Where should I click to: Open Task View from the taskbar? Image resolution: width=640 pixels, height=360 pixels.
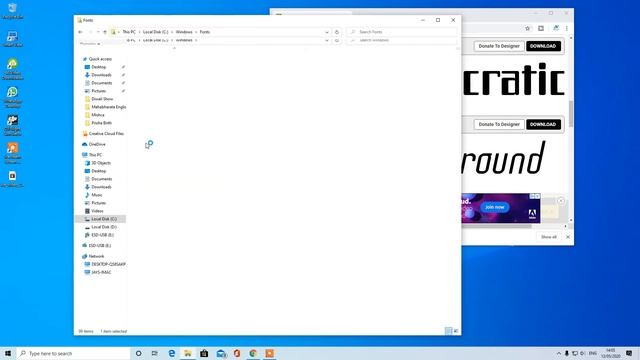(155, 353)
